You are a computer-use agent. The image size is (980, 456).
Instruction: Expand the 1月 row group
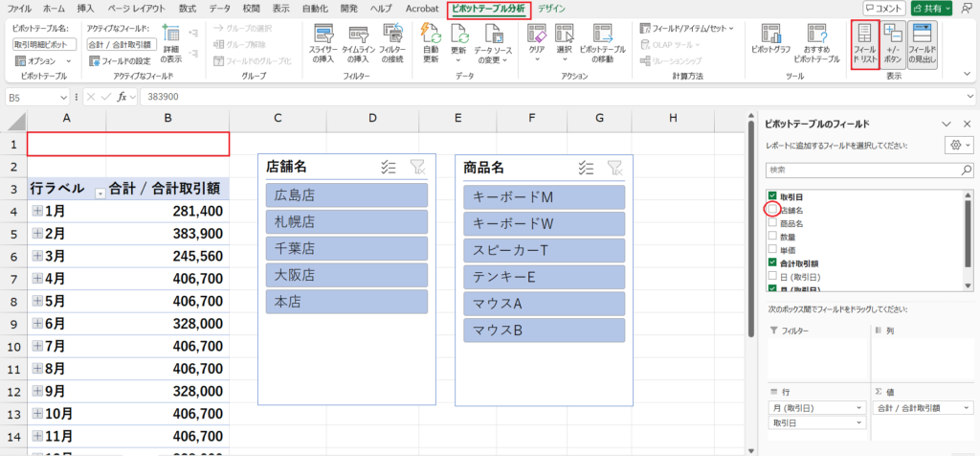pyautogui.click(x=37, y=212)
